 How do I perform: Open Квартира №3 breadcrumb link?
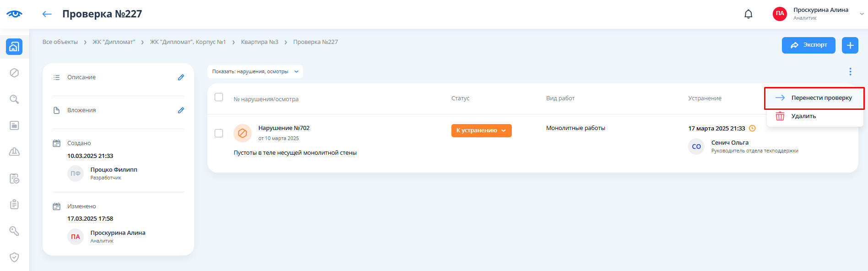[260, 42]
